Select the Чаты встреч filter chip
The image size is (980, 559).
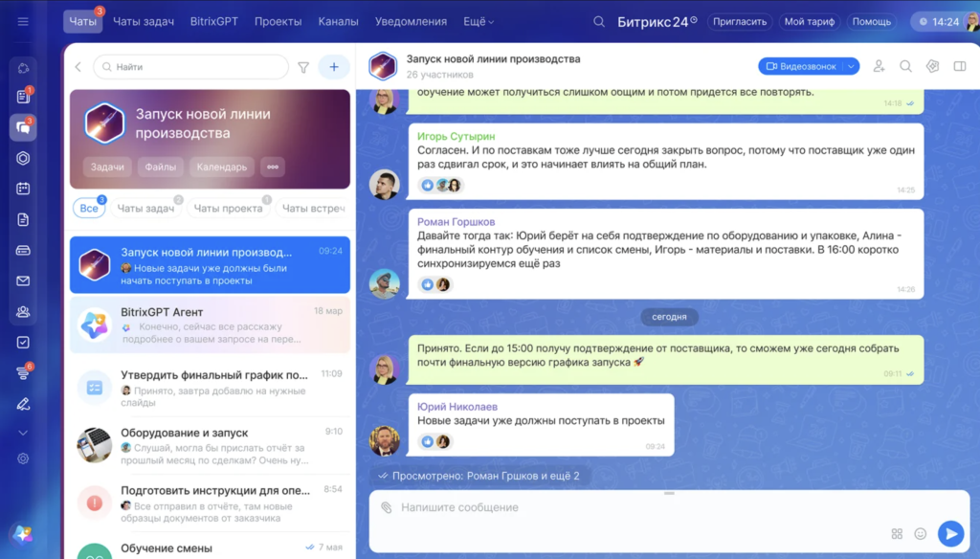coord(313,209)
